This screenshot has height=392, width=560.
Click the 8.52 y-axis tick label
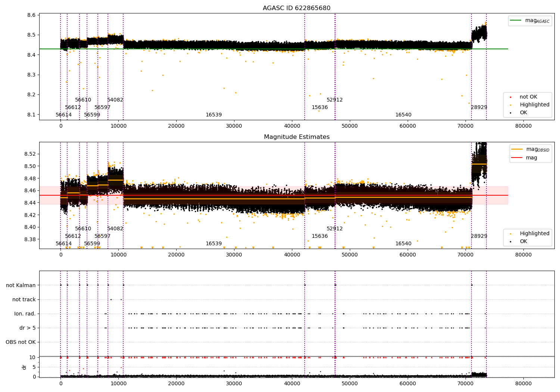pos(30,154)
